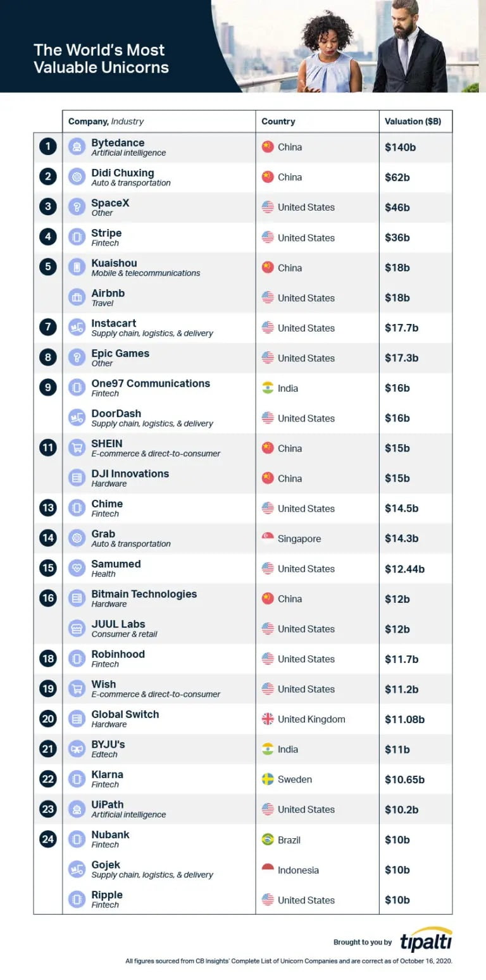
Task: Select the Singapore flag in Grab's row
Action: [268, 538]
